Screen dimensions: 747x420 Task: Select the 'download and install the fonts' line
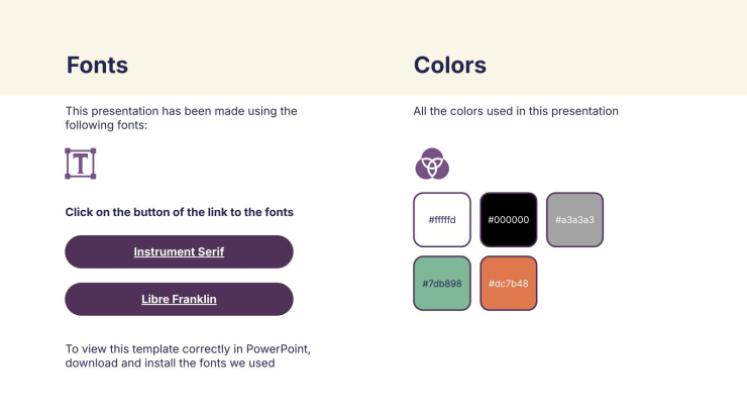[x=170, y=363]
